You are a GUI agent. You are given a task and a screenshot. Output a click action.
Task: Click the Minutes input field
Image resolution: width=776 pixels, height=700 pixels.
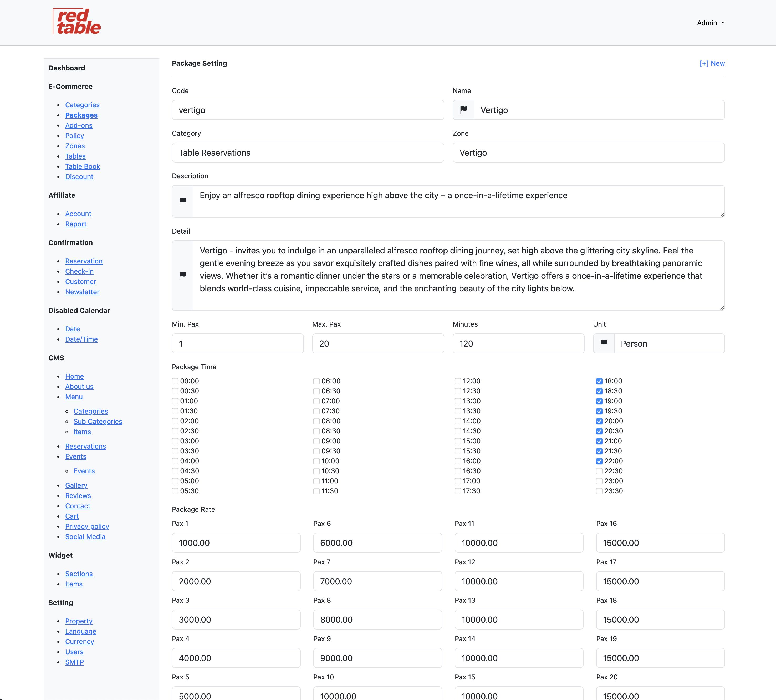tap(518, 343)
